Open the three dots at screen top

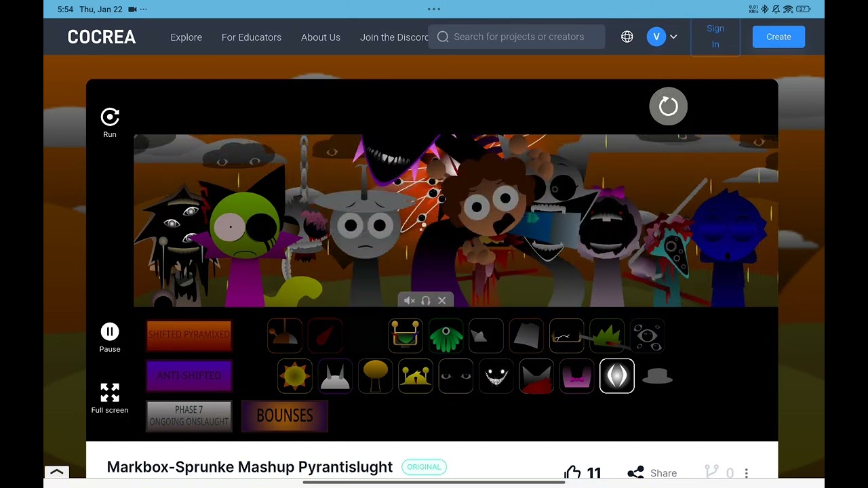434,9
